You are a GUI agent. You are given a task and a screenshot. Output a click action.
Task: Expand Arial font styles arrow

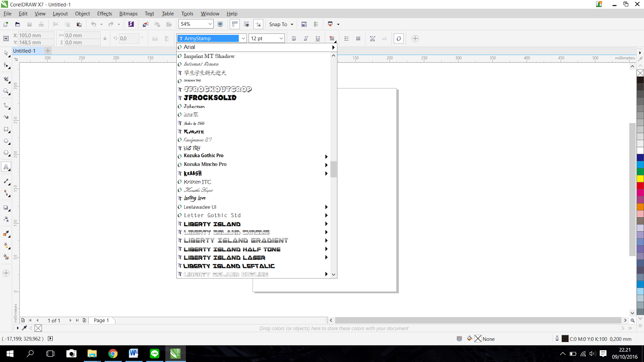click(x=333, y=47)
